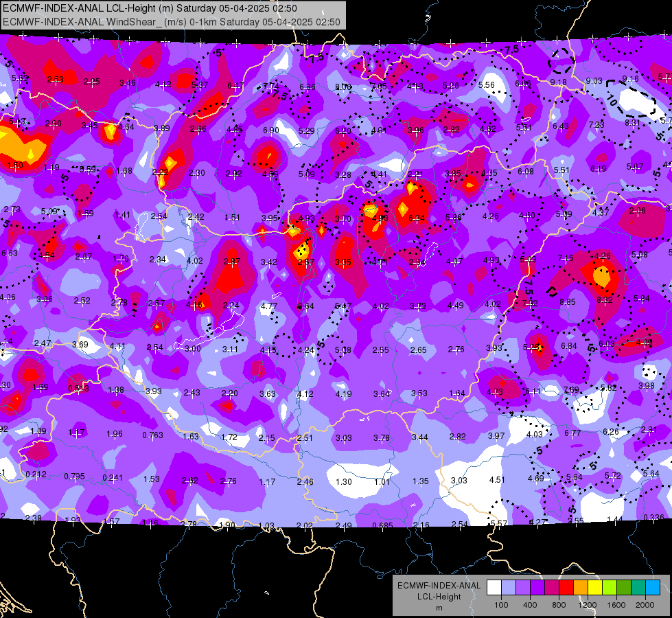
Task: Click the wind shear value 0.212
Action: click(36, 474)
